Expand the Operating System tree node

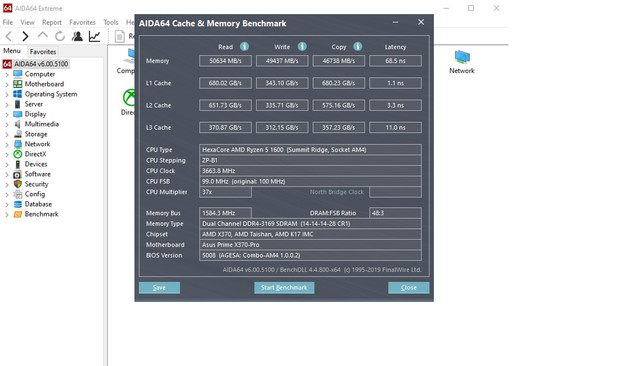coord(7,94)
